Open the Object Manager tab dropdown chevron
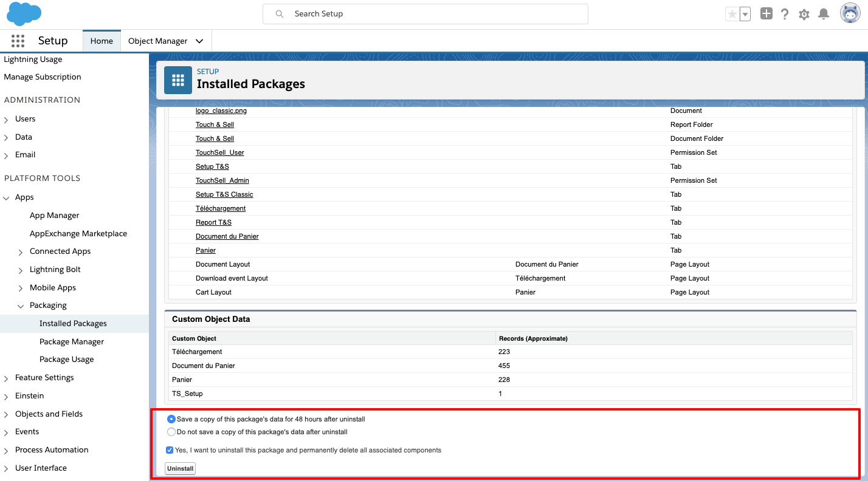This screenshot has height=481, width=868. 199,41
